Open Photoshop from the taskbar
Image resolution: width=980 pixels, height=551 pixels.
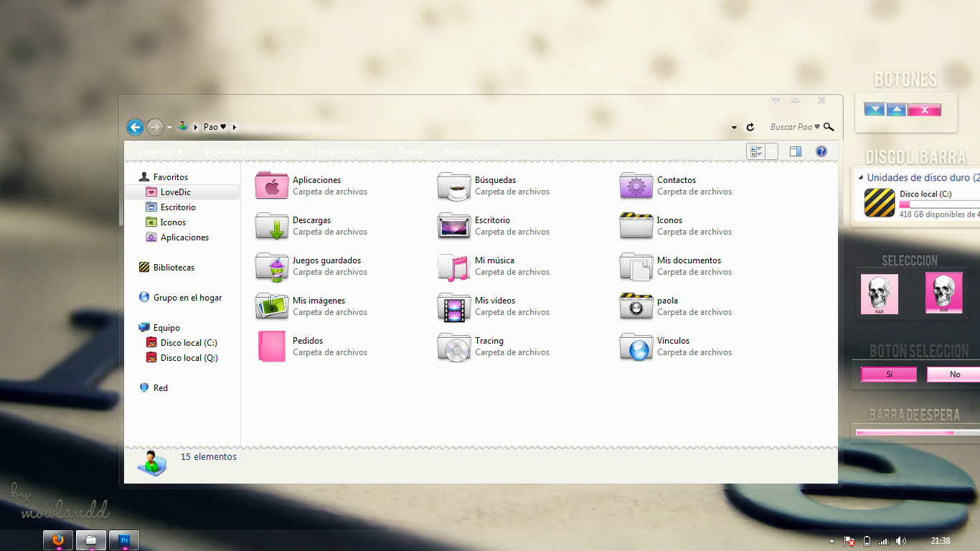tap(123, 540)
